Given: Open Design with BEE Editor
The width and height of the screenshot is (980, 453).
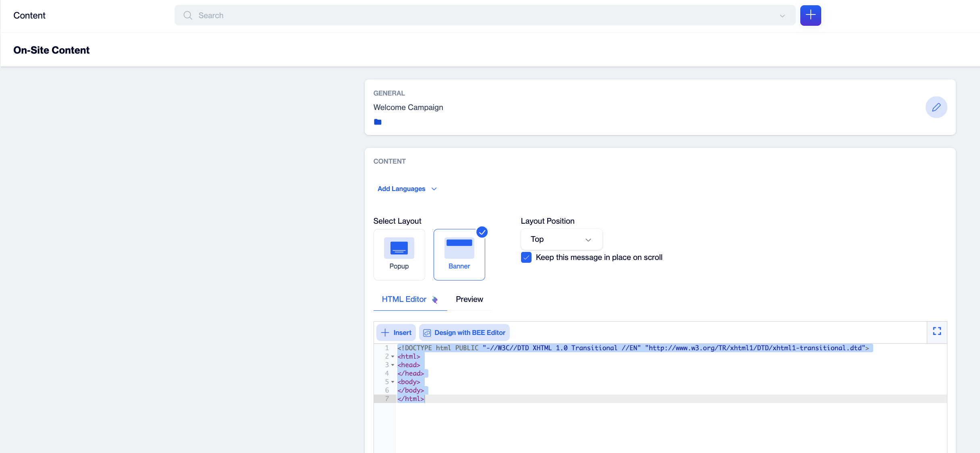Looking at the screenshot, I should coord(464,332).
